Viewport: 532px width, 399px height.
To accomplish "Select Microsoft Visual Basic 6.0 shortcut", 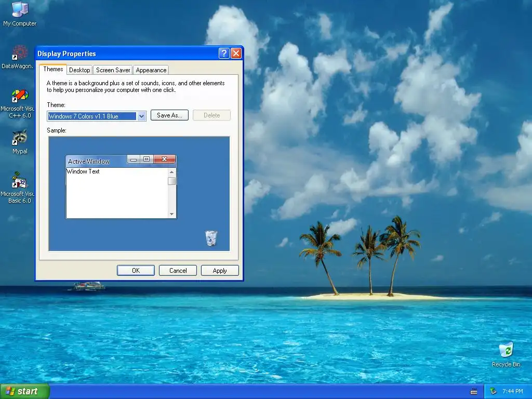I will coord(18,188).
